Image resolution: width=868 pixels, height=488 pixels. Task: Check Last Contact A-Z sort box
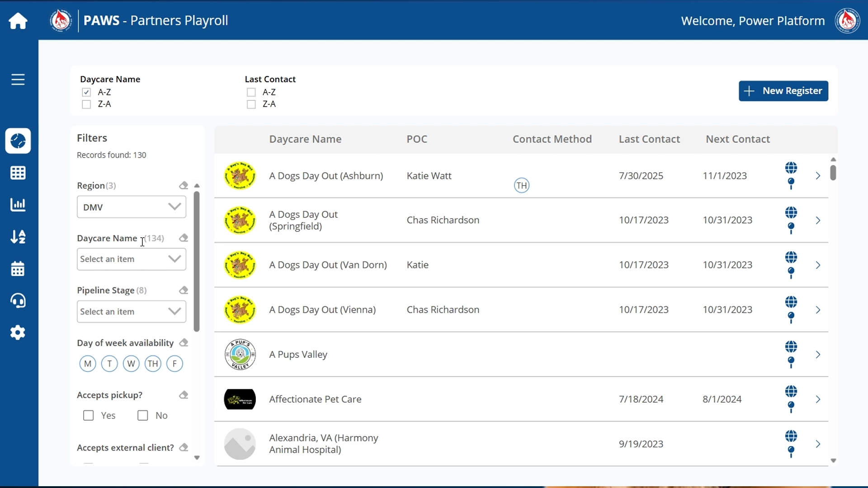point(251,92)
